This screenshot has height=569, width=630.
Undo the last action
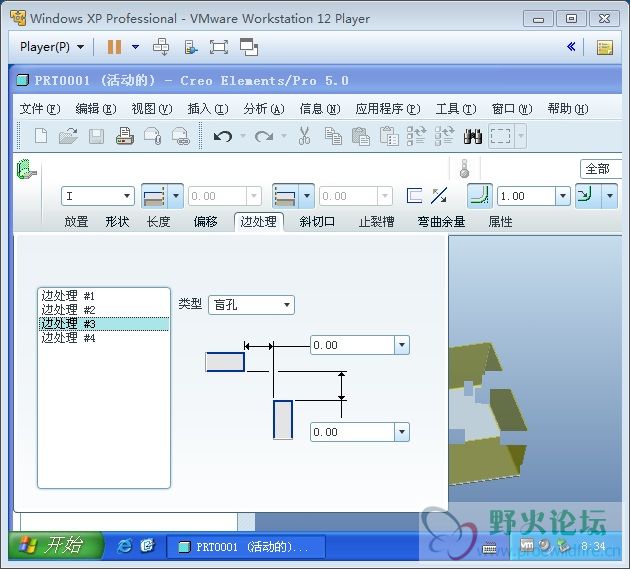click(x=223, y=136)
